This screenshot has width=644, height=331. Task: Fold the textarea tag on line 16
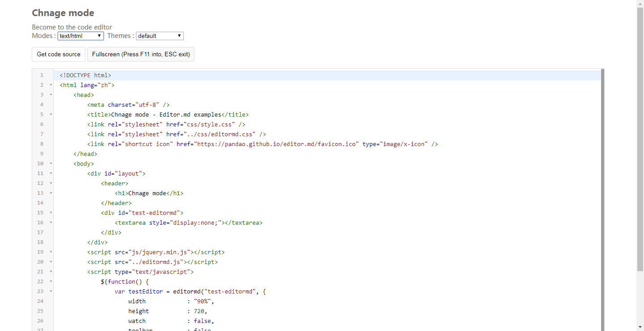pyautogui.click(x=51, y=222)
